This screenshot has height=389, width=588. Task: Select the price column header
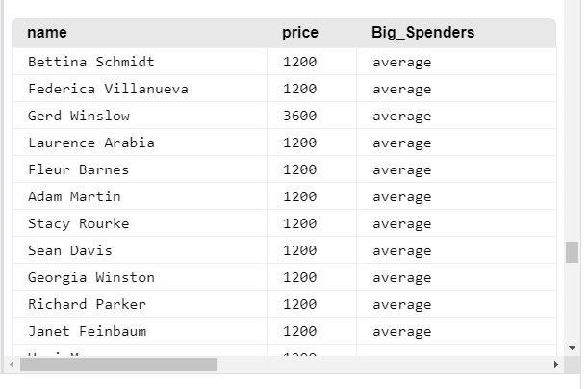pyautogui.click(x=300, y=33)
